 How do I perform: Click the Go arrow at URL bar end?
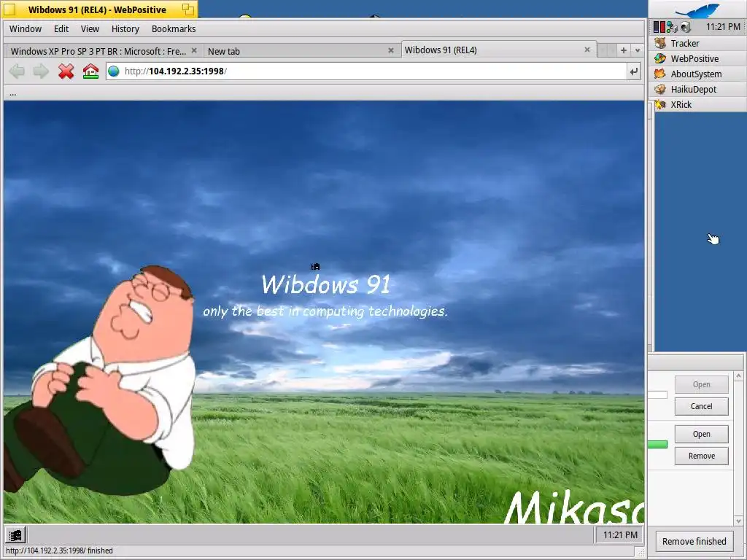coord(634,71)
